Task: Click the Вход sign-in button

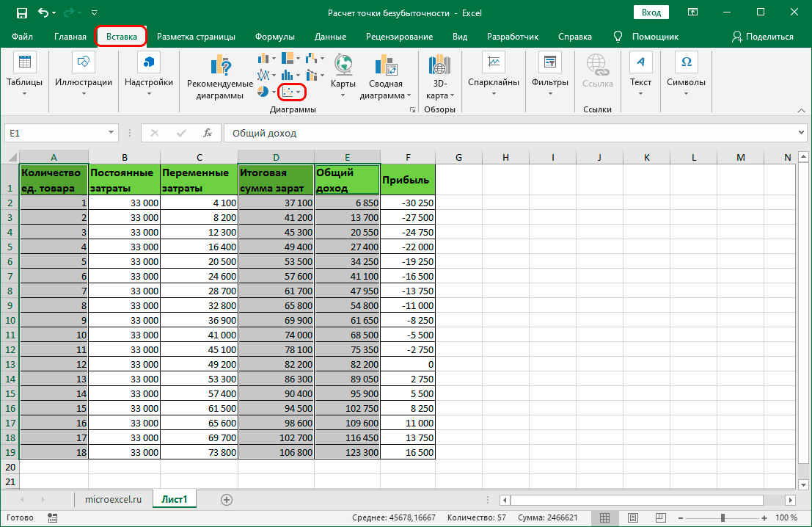Action: pos(650,12)
